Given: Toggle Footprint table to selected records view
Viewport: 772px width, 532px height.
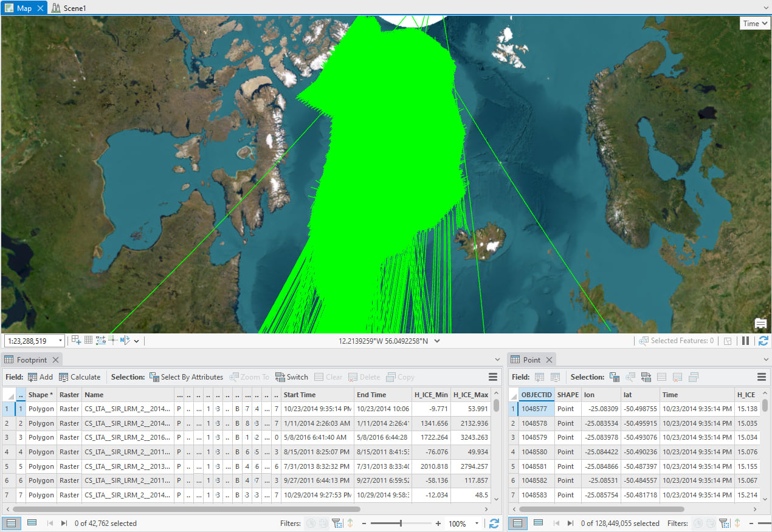Looking at the screenshot, I should (x=32, y=523).
